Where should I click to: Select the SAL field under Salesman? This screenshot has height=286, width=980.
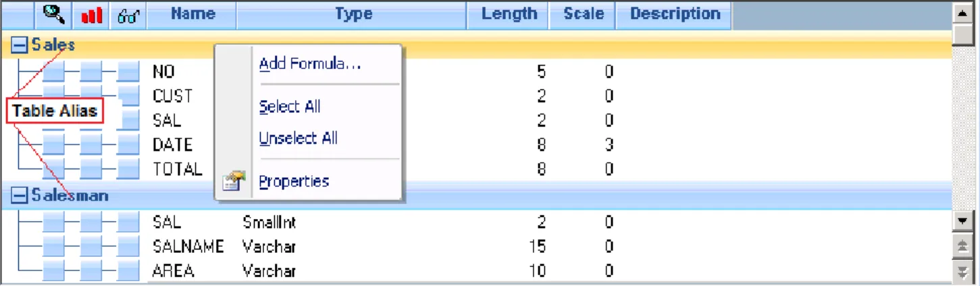pyautogui.click(x=167, y=222)
